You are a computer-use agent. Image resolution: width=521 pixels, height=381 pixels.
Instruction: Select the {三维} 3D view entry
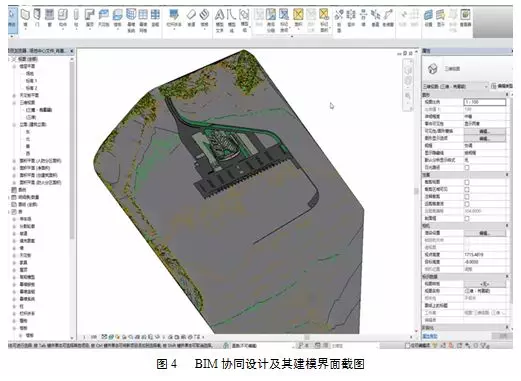[x=31, y=117]
